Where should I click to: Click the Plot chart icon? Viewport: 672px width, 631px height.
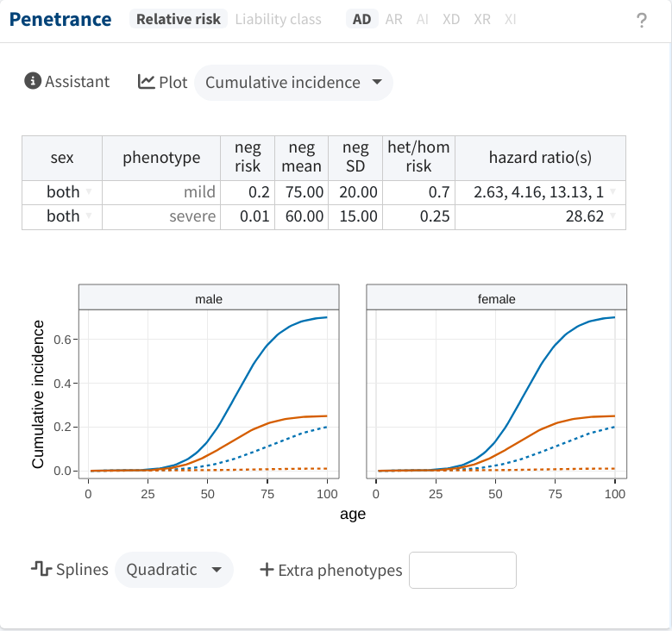(146, 82)
